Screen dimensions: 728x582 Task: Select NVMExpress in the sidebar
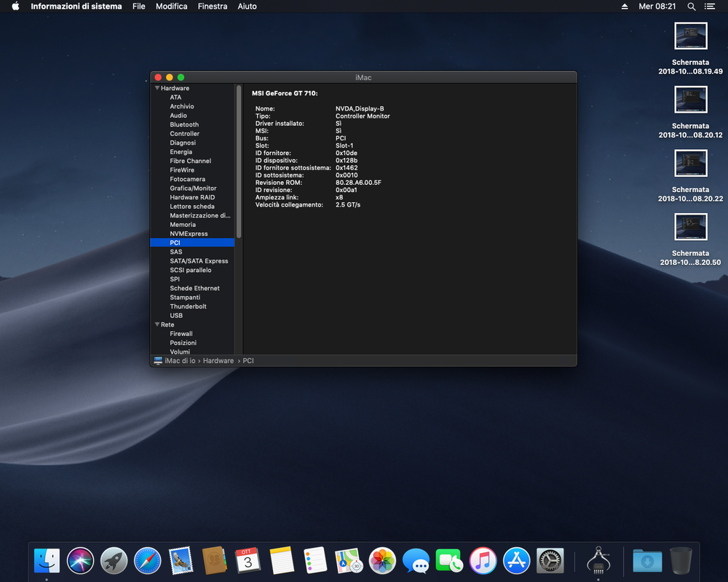click(x=192, y=234)
